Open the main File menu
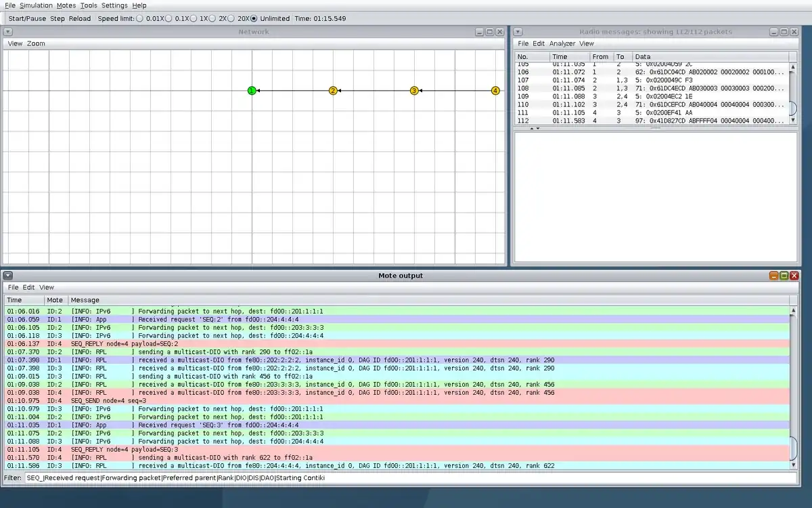Screen dimensions: 812x508 coord(10,5)
